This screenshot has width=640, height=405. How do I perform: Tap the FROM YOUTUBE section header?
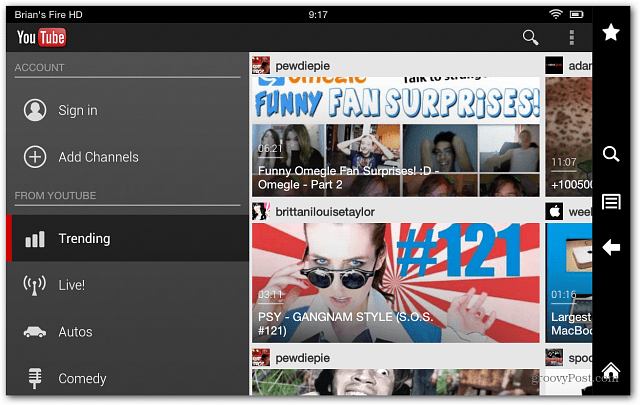(56, 196)
